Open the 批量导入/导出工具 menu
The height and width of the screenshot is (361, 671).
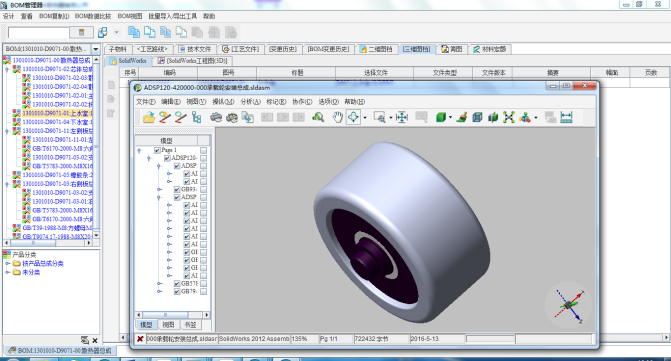tap(173, 16)
